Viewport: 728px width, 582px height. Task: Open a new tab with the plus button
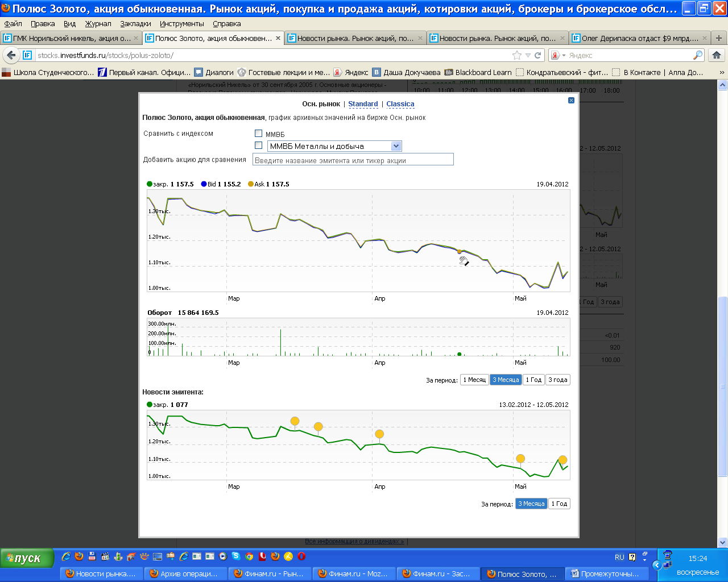719,38
